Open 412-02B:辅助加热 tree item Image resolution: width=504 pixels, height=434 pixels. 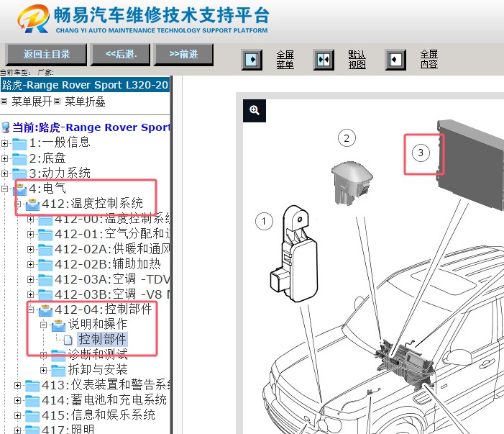click(108, 264)
